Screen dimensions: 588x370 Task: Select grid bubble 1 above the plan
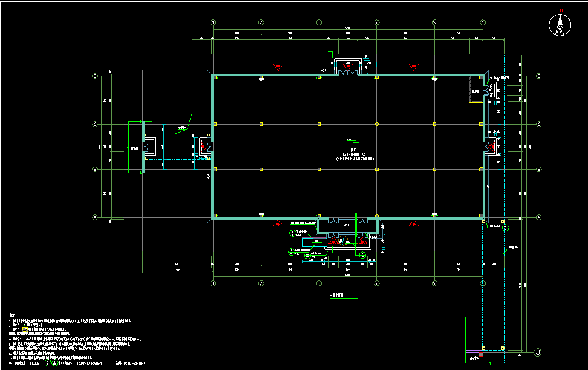213,22
